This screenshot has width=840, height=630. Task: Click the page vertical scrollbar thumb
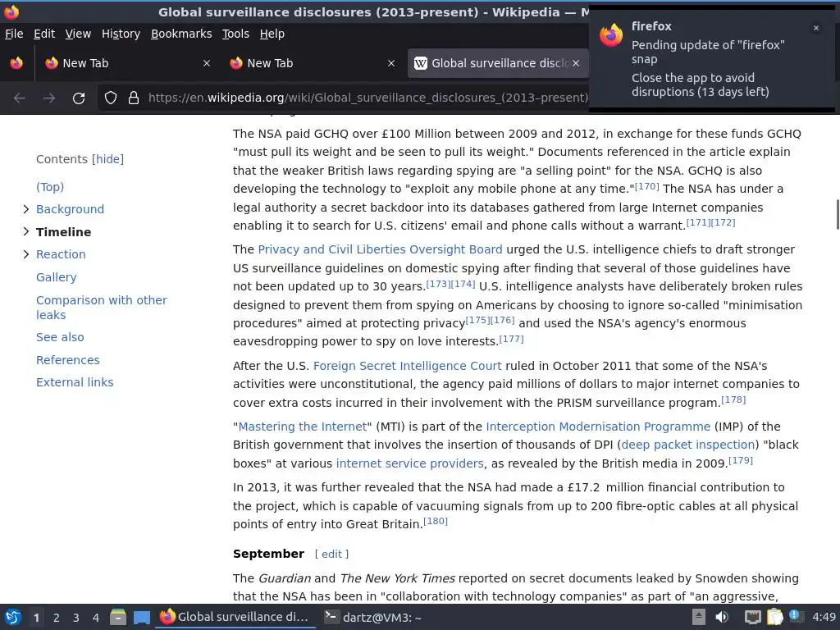click(x=838, y=214)
